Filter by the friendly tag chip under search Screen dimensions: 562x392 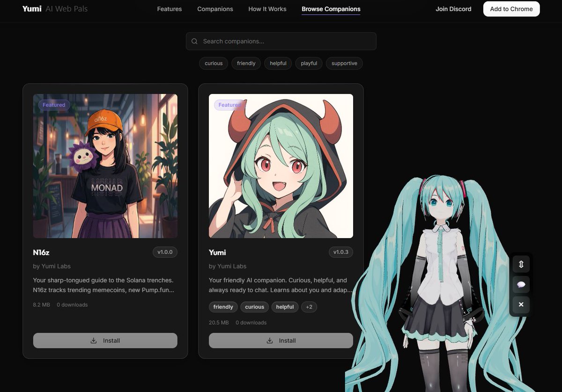pos(246,63)
